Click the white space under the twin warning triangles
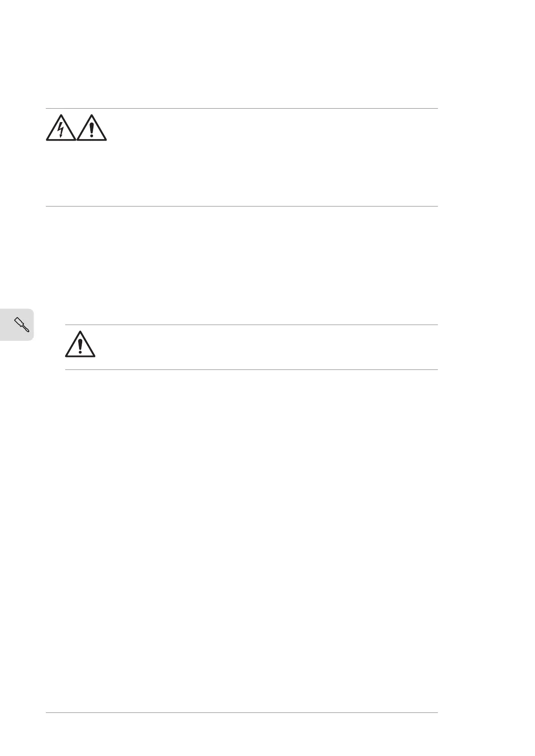Viewport: 535px width, 756px height. click(x=76, y=173)
